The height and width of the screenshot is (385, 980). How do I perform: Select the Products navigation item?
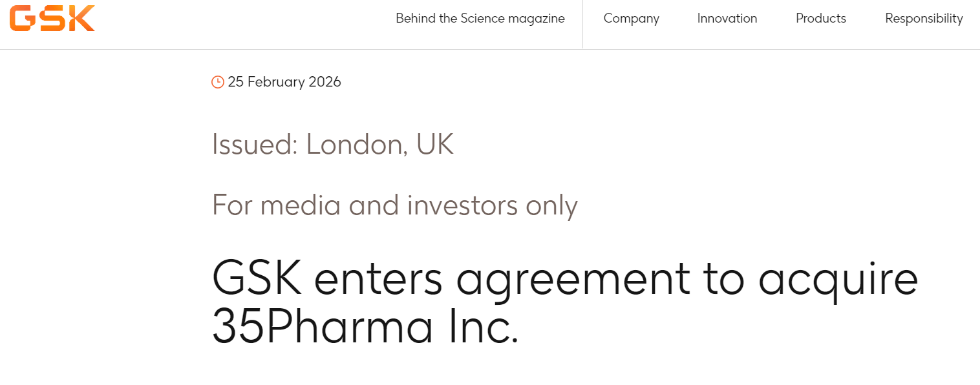click(x=820, y=19)
